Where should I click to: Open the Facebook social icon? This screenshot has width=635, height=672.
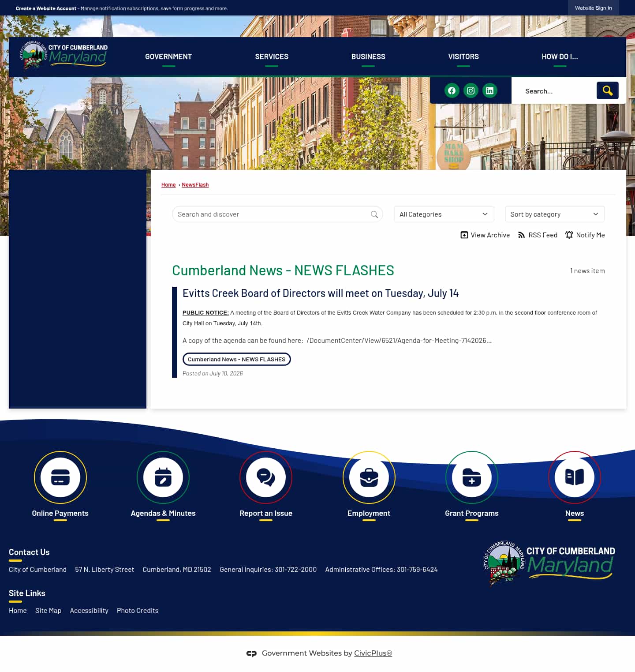pos(452,90)
